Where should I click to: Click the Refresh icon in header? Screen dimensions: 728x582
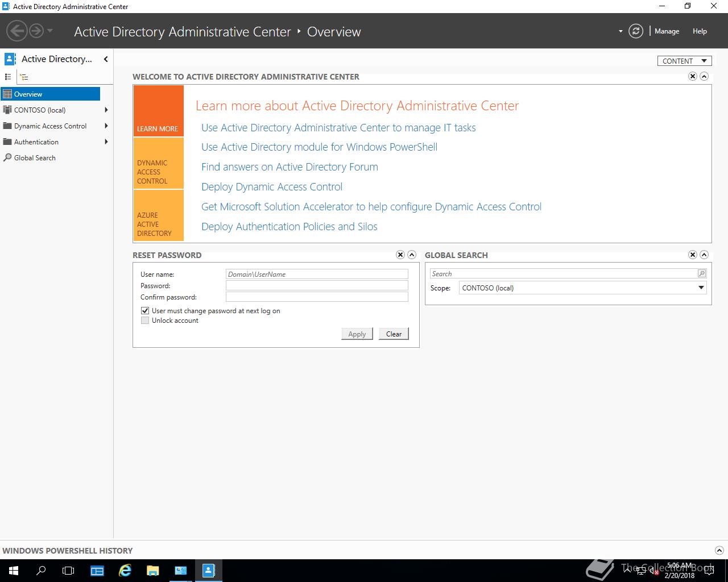[636, 31]
